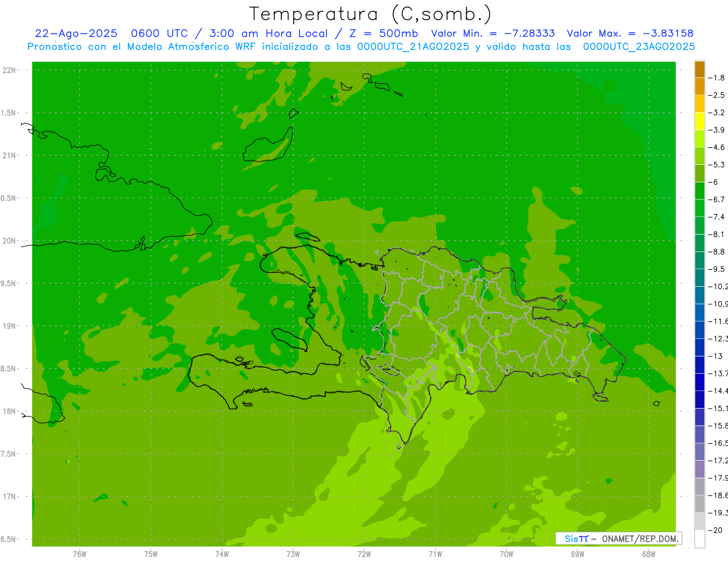This screenshot has height=562, width=728.
Task: Click the "-20" color scale label
Action: pyautogui.click(x=715, y=530)
